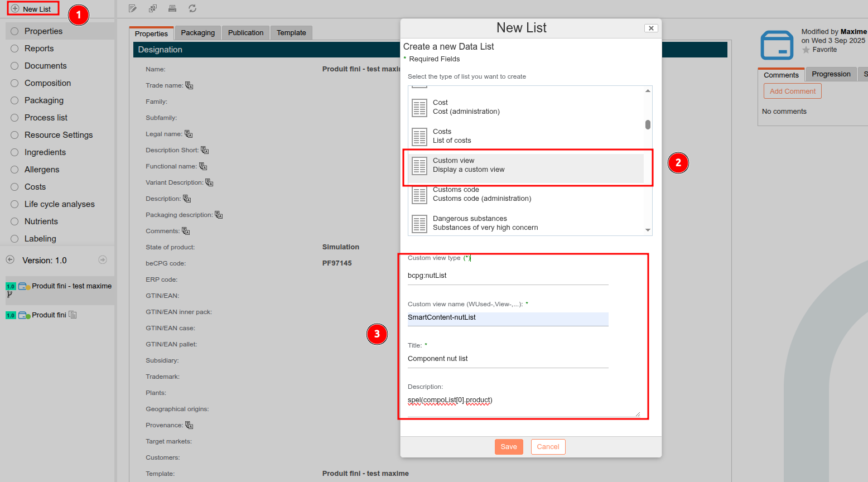Click the Favorite star icon

[806, 50]
